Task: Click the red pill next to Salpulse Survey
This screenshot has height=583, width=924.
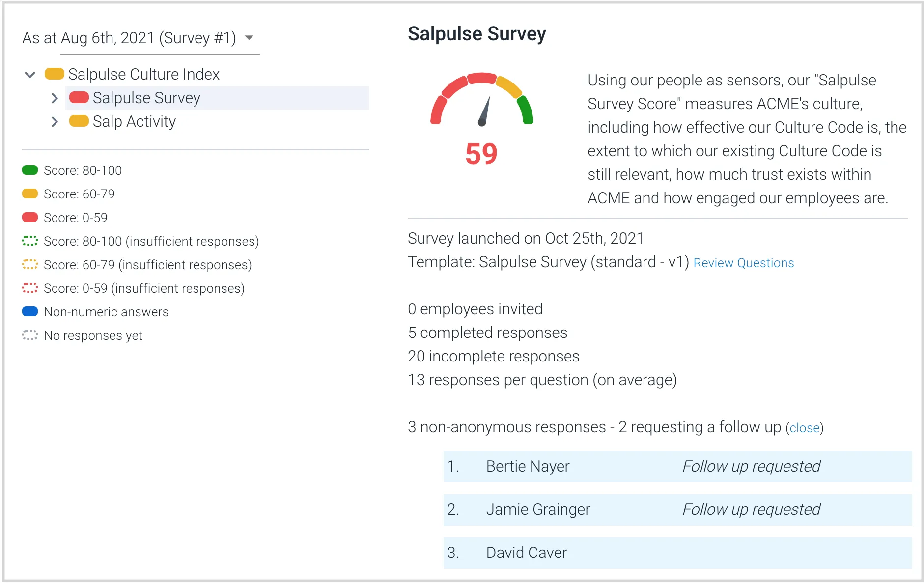Action: (x=79, y=98)
